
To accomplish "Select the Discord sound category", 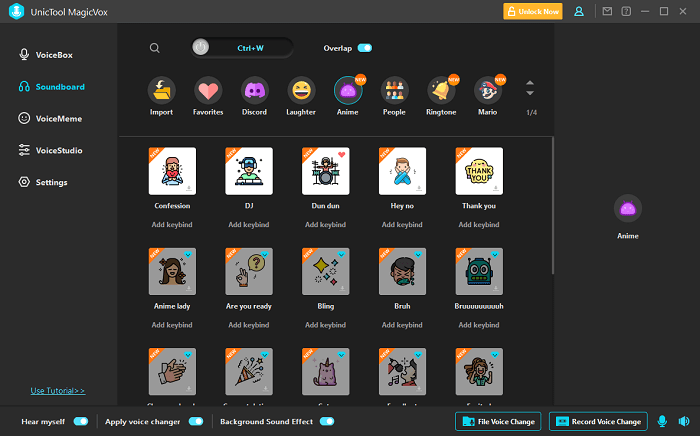I will [x=254, y=91].
